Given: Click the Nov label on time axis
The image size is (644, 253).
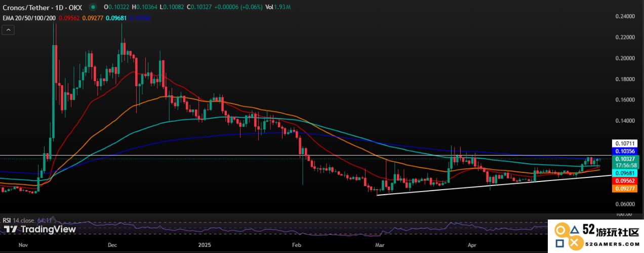Looking at the screenshot, I should coord(22,244).
